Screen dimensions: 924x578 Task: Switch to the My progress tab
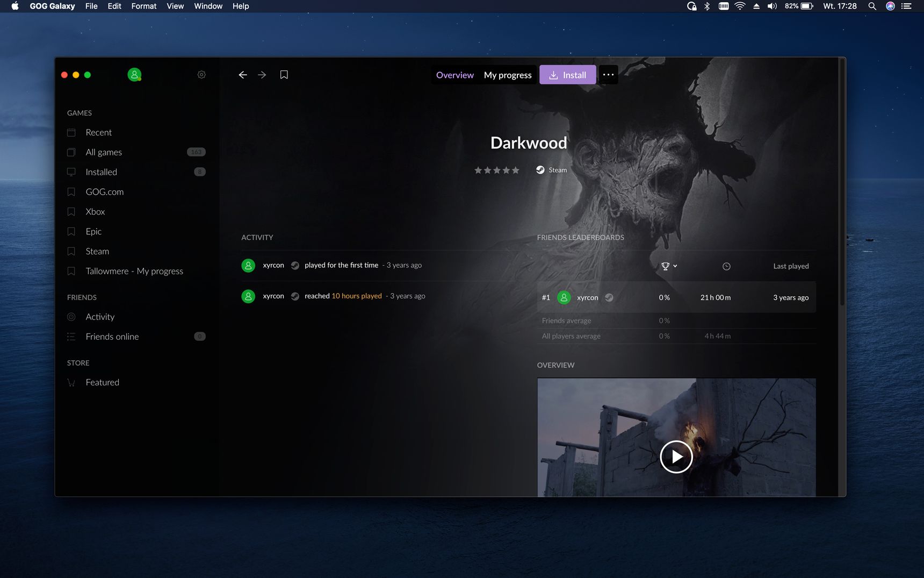pos(508,75)
